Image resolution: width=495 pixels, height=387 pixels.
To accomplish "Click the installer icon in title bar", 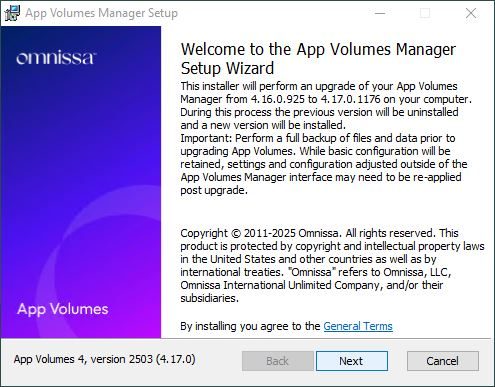I will (x=12, y=13).
